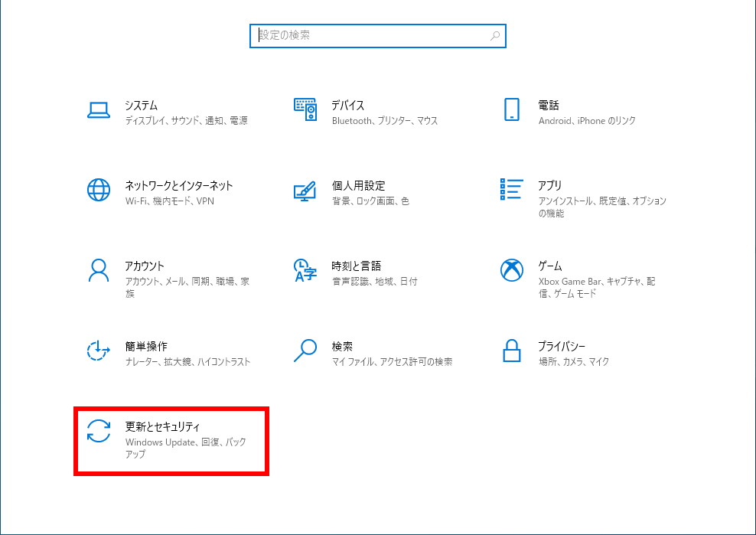Image resolution: width=756 pixels, height=535 pixels.
Task: Click the text Bluetooth、プリンター、マウス
Action: pyautogui.click(x=385, y=121)
